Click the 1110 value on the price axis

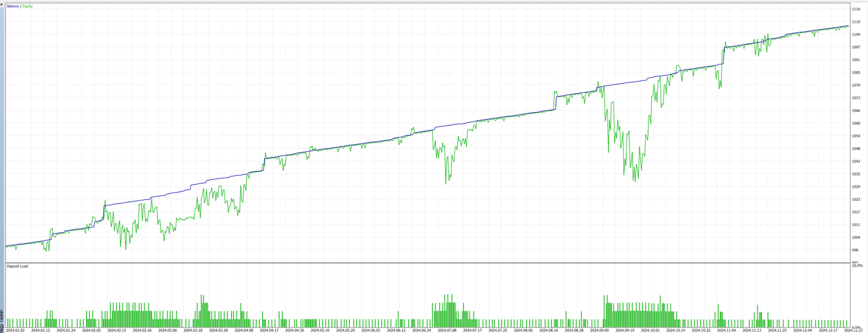[856, 22]
